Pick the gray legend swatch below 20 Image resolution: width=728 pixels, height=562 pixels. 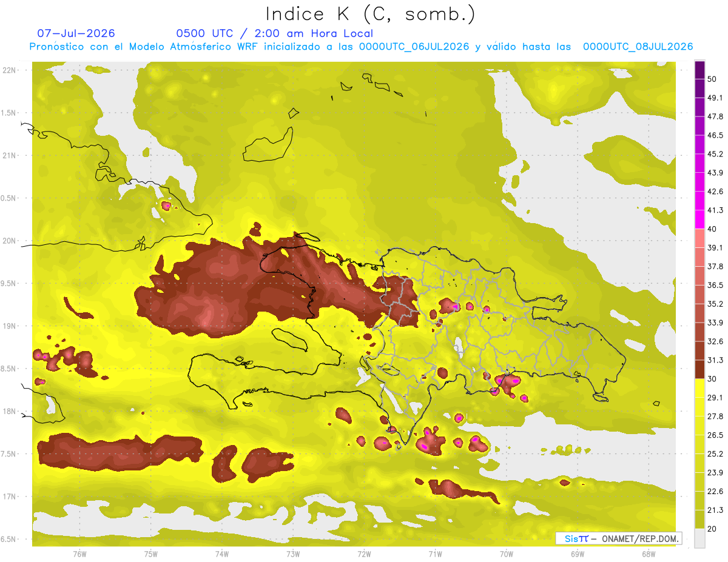point(699,538)
